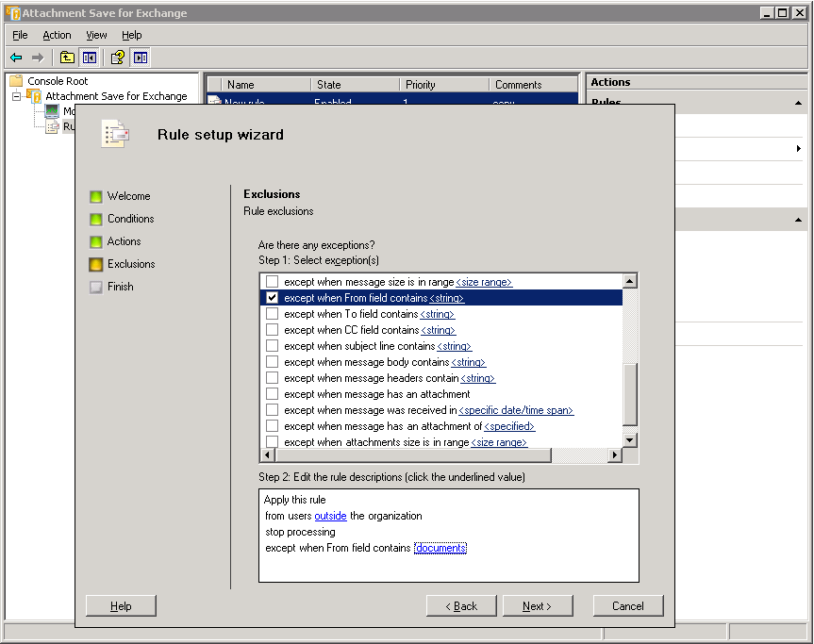The image size is (814, 644).
Task: Sort by the Comments column header
Action: (x=533, y=85)
